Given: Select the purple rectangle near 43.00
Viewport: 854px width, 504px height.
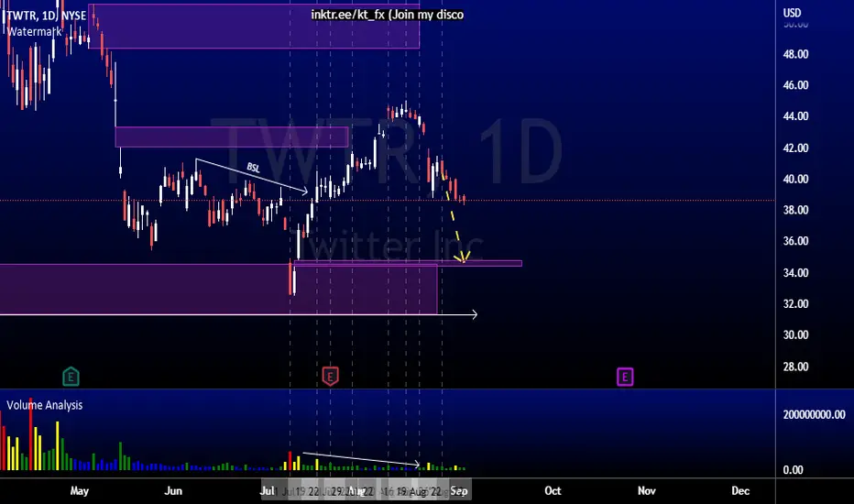Looking at the screenshot, I should click(x=232, y=137).
